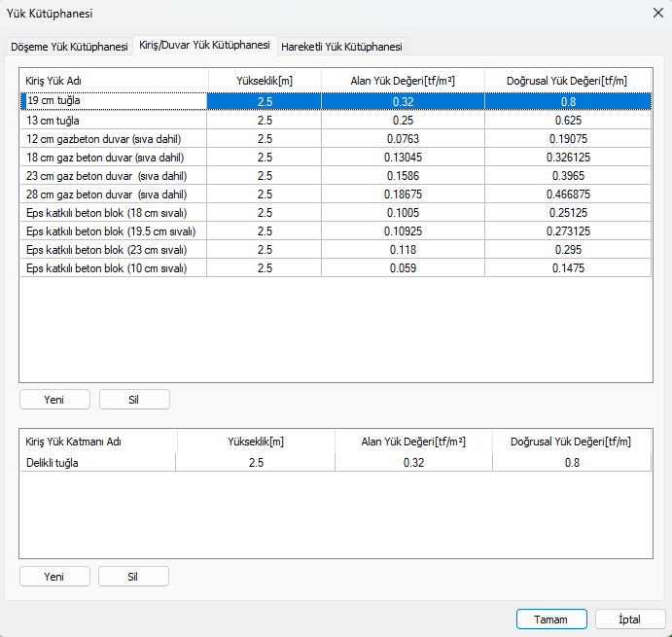This screenshot has width=672, height=637.
Task: Click the linear load value 0.19075
Action: 568,139
